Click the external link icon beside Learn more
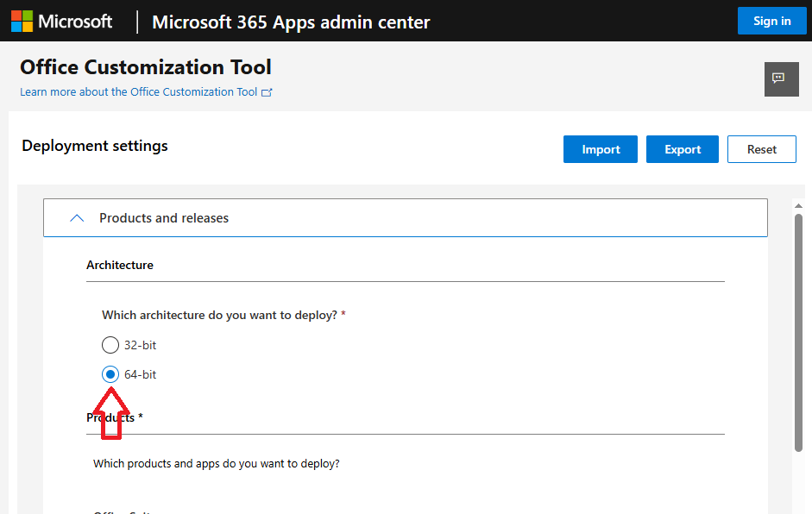This screenshot has width=812, height=514. (x=268, y=92)
